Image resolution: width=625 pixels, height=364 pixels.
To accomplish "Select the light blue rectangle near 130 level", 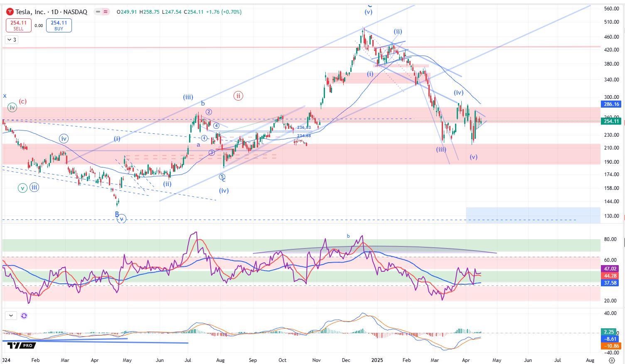I will point(533,215).
